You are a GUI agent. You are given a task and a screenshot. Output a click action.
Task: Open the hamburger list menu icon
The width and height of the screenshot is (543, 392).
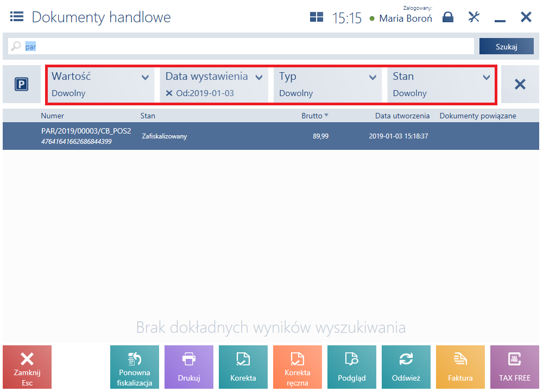(17, 17)
